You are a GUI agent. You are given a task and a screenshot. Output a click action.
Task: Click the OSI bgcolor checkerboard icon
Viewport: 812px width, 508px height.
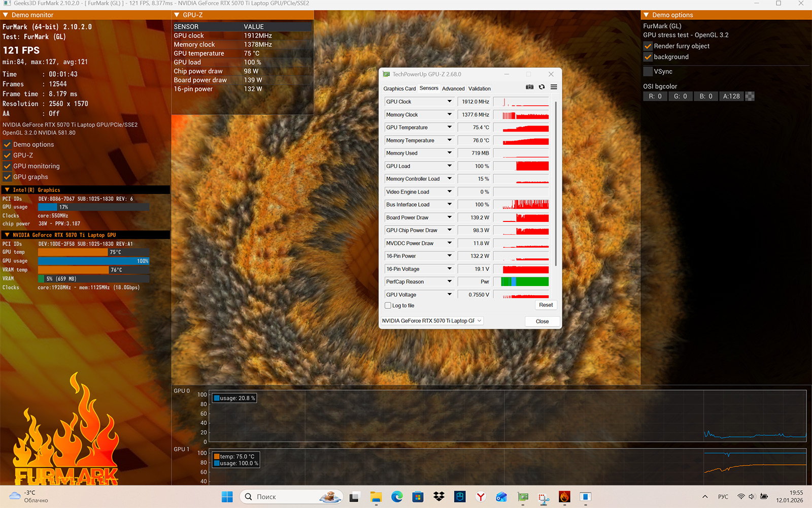point(750,96)
